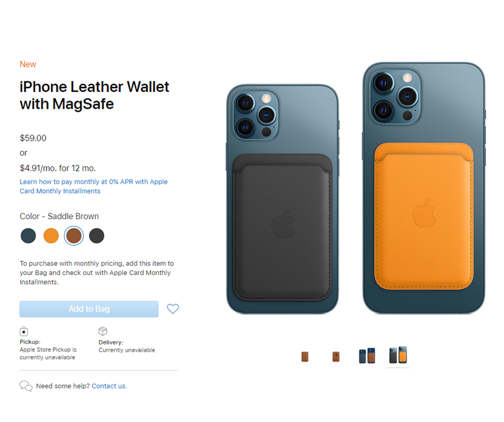Open Apple Card Monthly Installments learn link
This screenshot has width=504, height=422.
[94, 186]
